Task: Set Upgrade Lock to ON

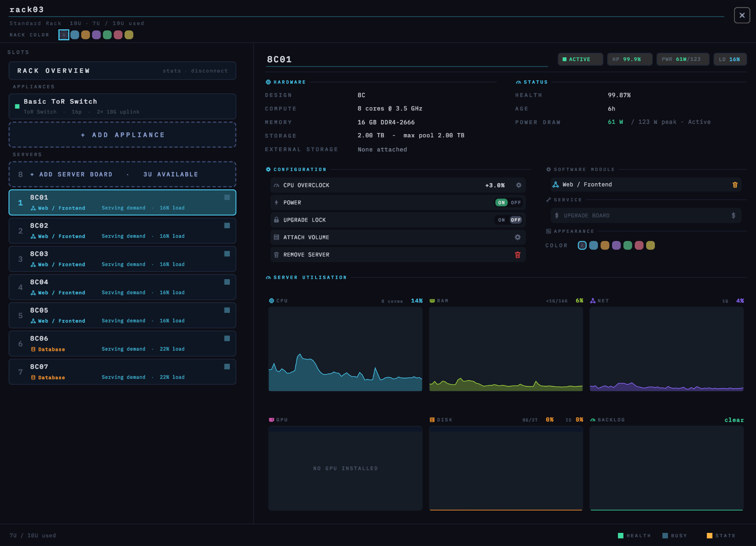Action: click(501, 220)
